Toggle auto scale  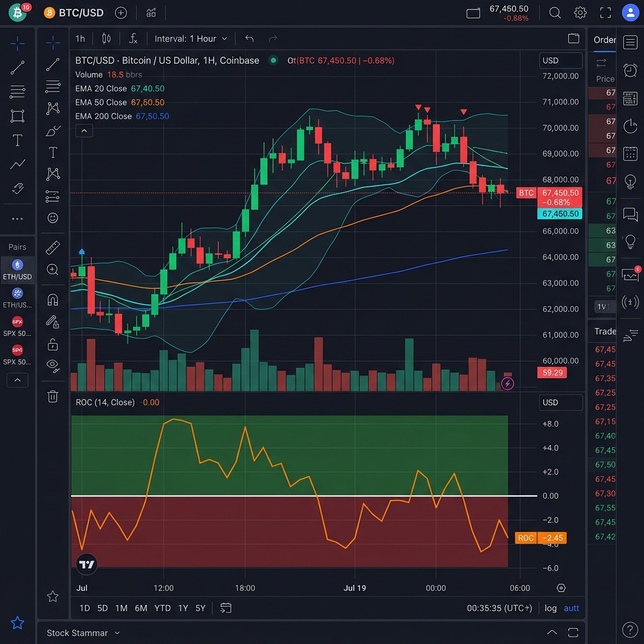[571, 608]
